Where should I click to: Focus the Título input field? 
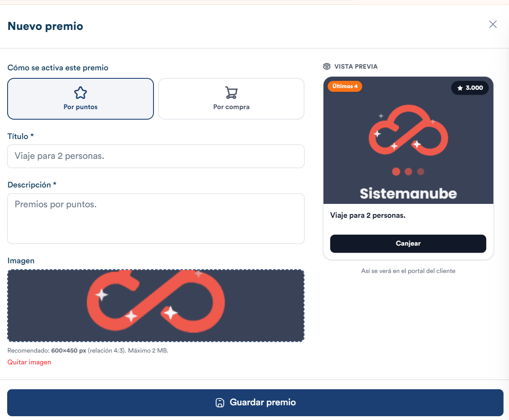[x=156, y=156]
